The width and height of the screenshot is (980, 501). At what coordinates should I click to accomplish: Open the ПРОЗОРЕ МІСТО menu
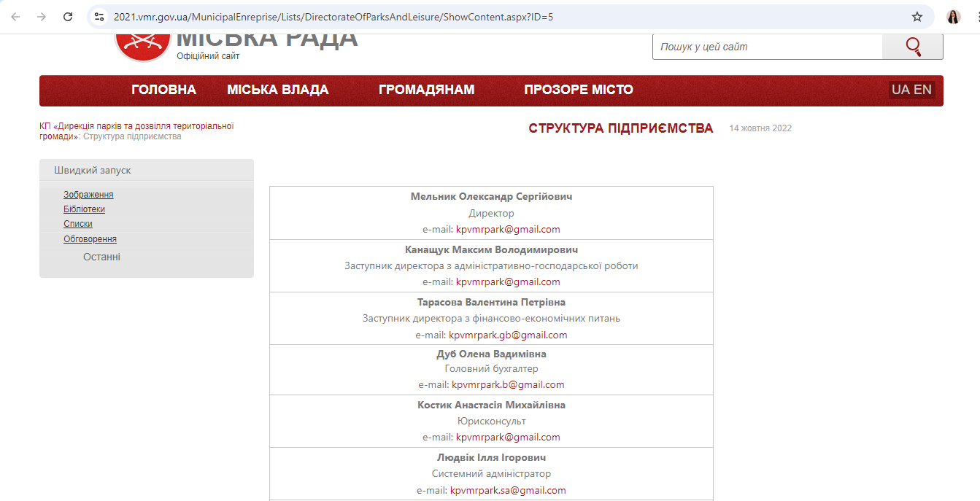point(578,90)
